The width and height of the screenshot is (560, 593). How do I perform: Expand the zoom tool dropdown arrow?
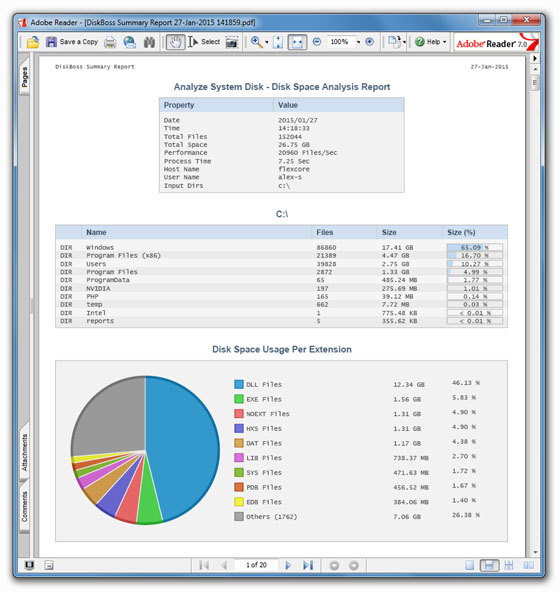pyautogui.click(x=267, y=42)
